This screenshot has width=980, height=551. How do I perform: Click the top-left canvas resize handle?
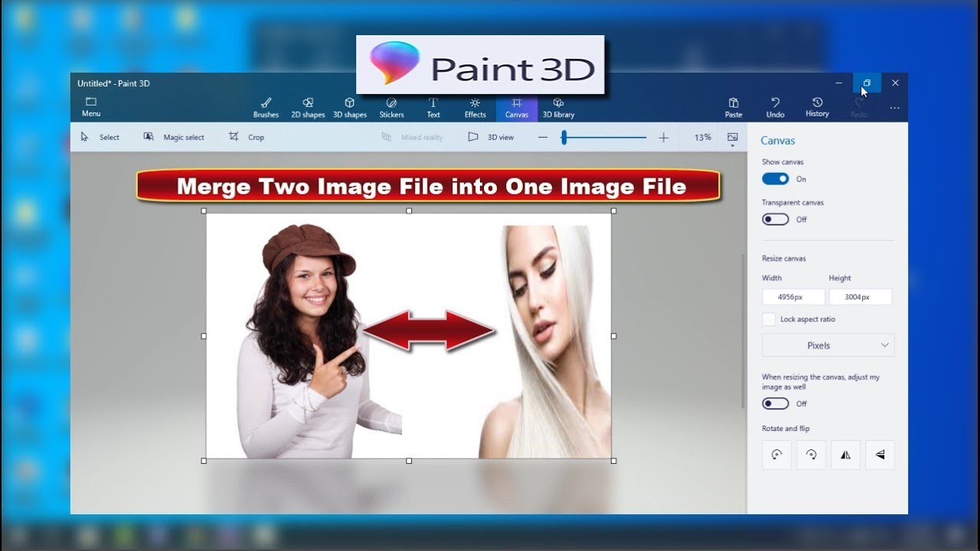(204, 210)
